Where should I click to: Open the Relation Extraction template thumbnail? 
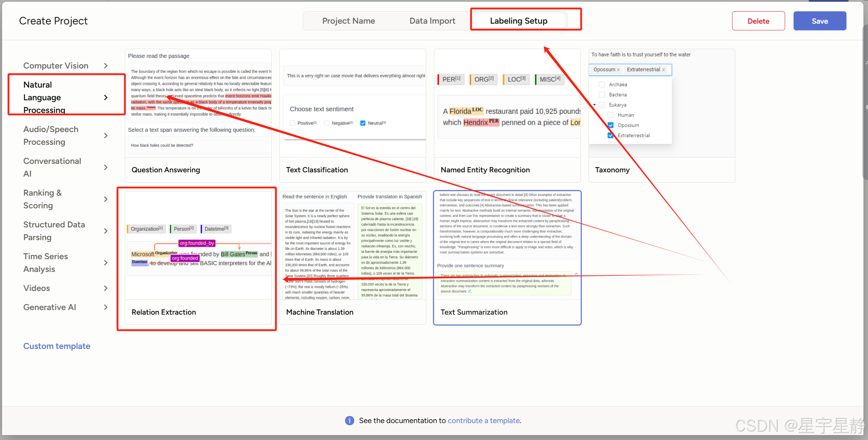(x=198, y=246)
